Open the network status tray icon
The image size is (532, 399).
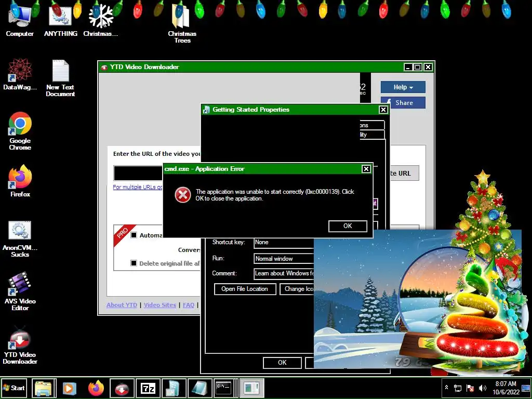tap(458, 388)
